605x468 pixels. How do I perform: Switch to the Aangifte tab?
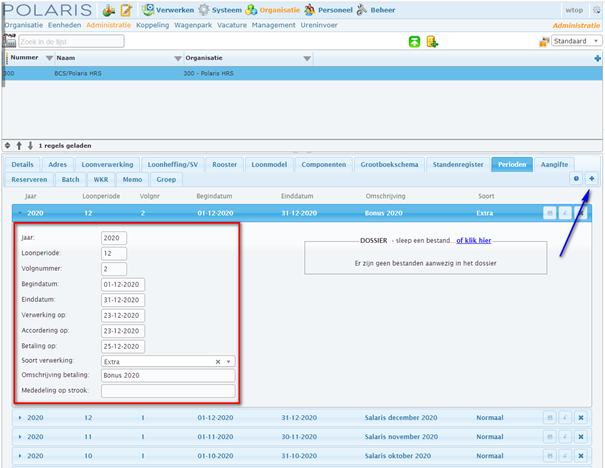tap(554, 164)
